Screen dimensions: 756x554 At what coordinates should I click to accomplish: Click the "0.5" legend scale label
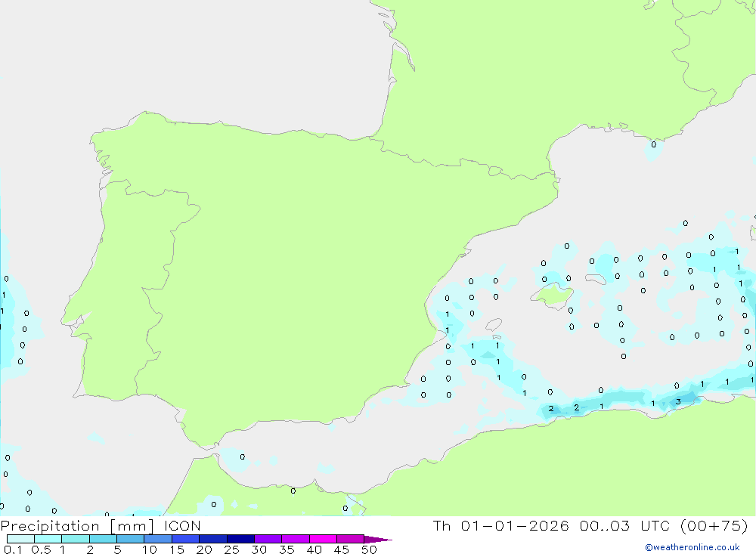click(x=41, y=549)
